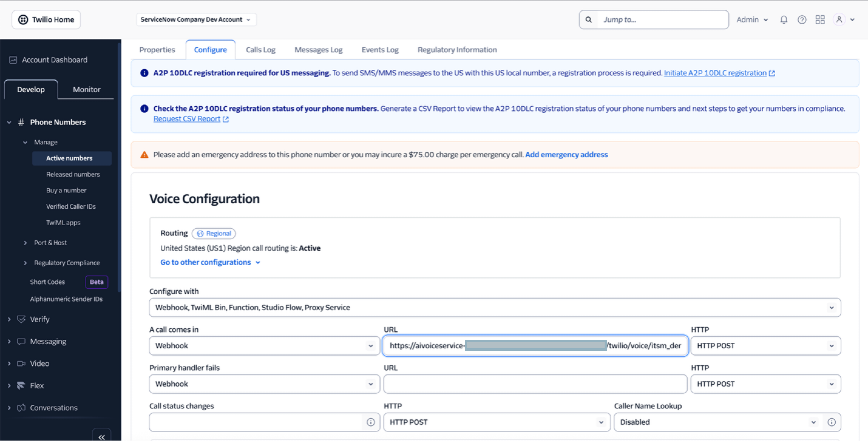This screenshot has width=868, height=443.
Task: Open Account Dashboard in sidebar
Action: point(55,60)
